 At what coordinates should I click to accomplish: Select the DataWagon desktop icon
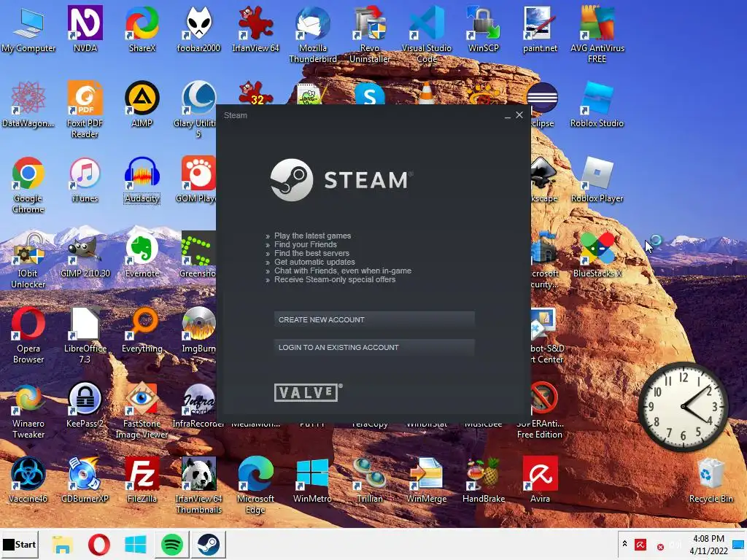pos(28,105)
